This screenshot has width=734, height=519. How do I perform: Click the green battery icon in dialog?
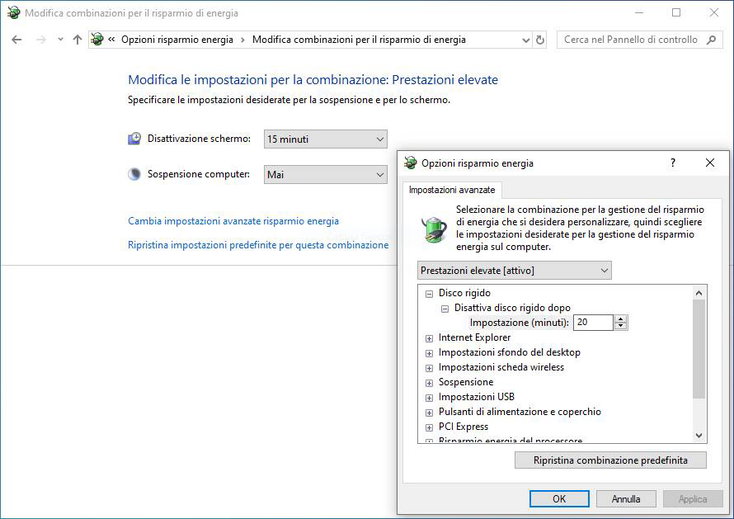click(x=433, y=229)
